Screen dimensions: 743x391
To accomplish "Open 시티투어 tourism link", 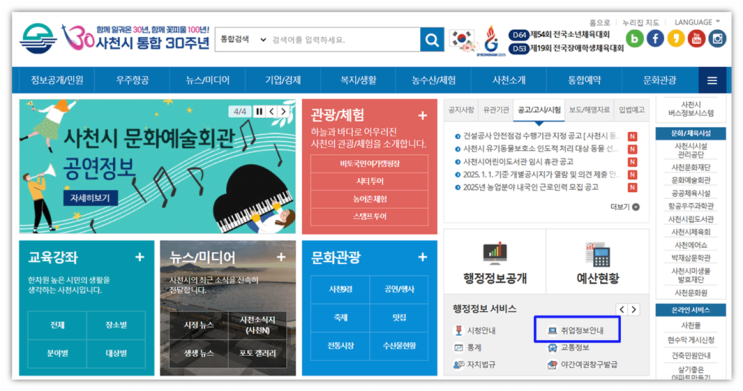I will [370, 182].
